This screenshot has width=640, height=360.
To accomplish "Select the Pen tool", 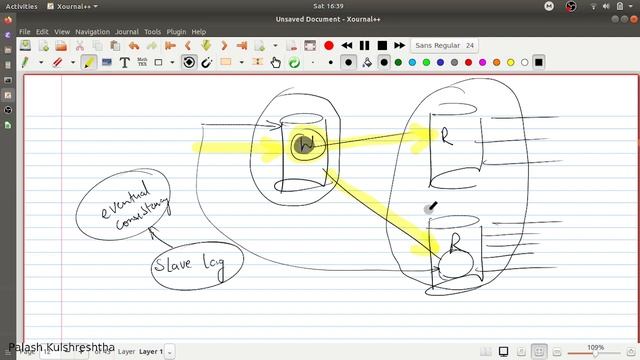I will (x=25, y=62).
